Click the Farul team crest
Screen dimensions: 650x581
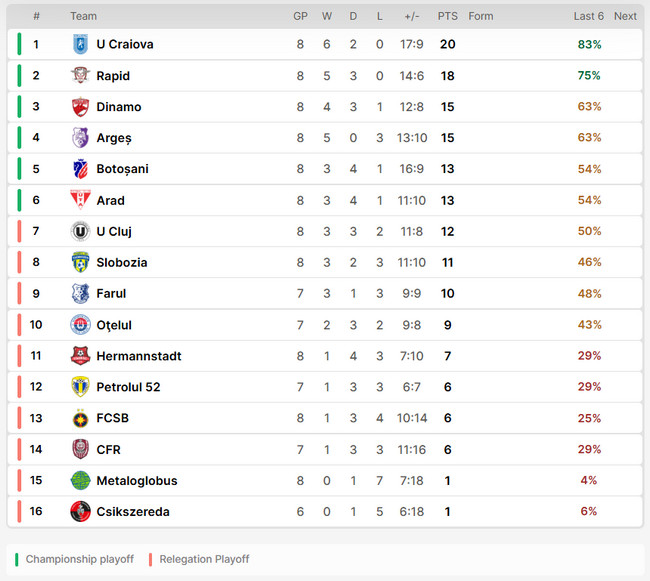tap(80, 294)
